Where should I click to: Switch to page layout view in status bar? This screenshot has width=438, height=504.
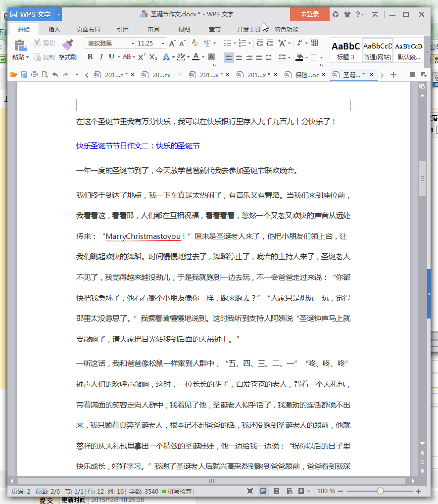point(263,491)
